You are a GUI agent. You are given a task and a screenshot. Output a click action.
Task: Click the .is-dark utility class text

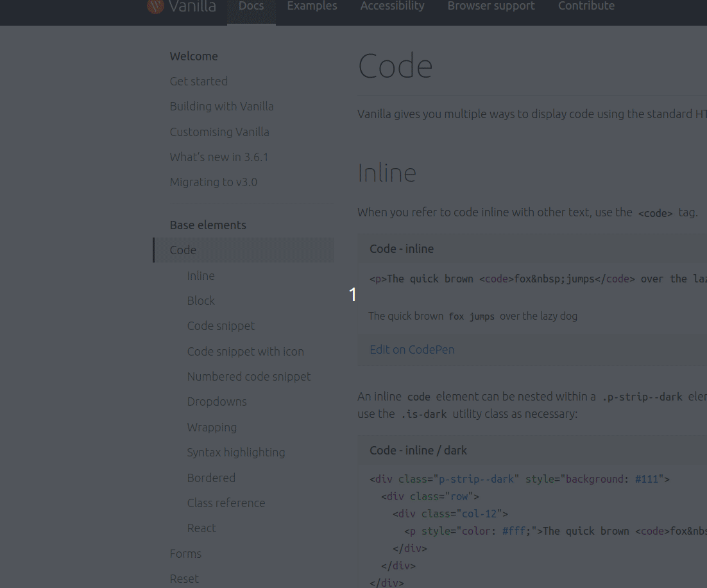click(424, 414)
